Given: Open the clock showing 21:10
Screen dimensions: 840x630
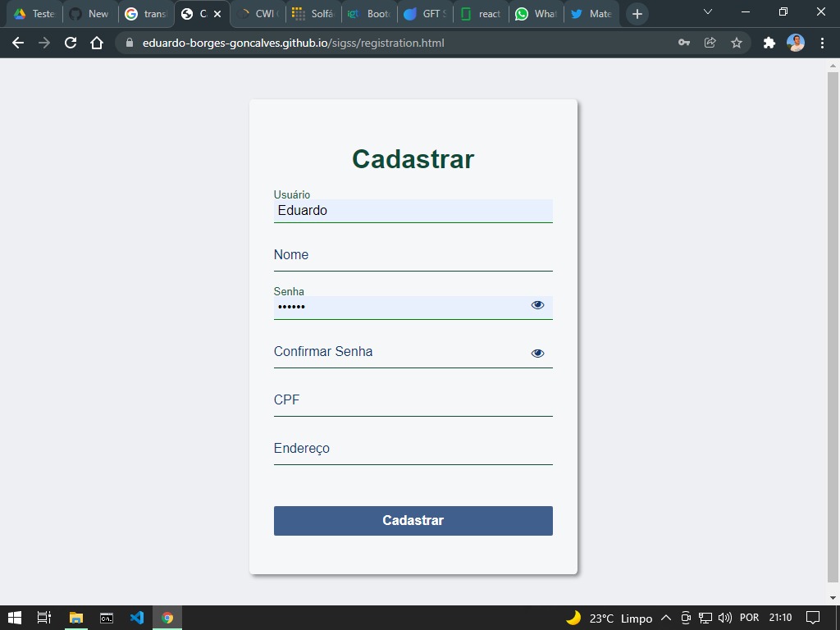Looking at the screenshot, I should pos(780,618).
